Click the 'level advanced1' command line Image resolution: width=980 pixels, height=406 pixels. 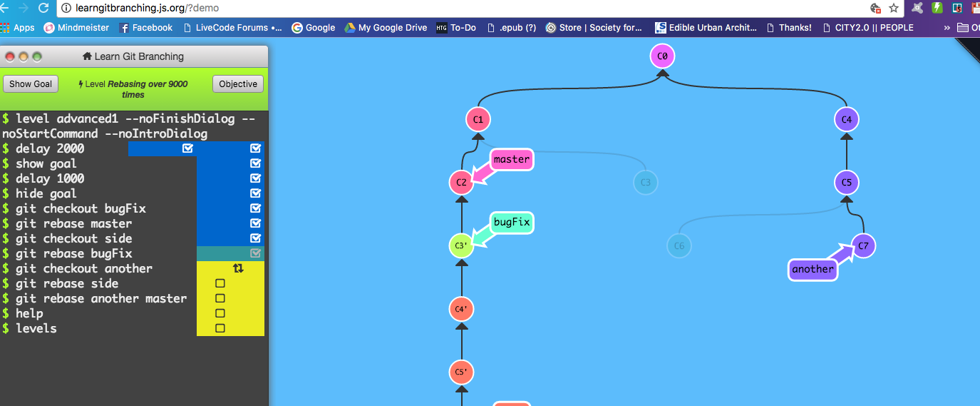tap(128, 126)
